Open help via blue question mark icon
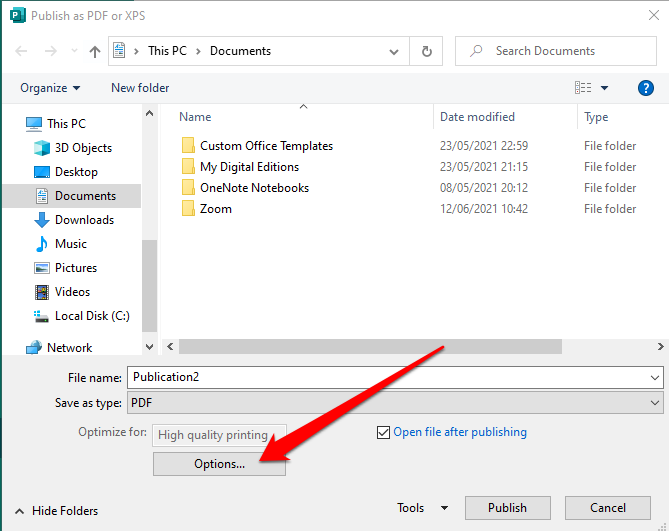The height and width of the screenshot is (531, 669). (x=645, y=88)
